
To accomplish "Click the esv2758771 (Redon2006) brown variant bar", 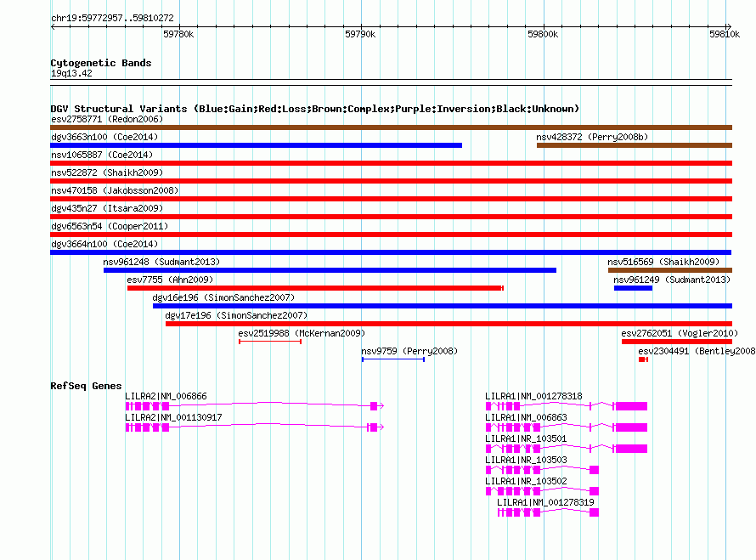I will click(391, 127).
